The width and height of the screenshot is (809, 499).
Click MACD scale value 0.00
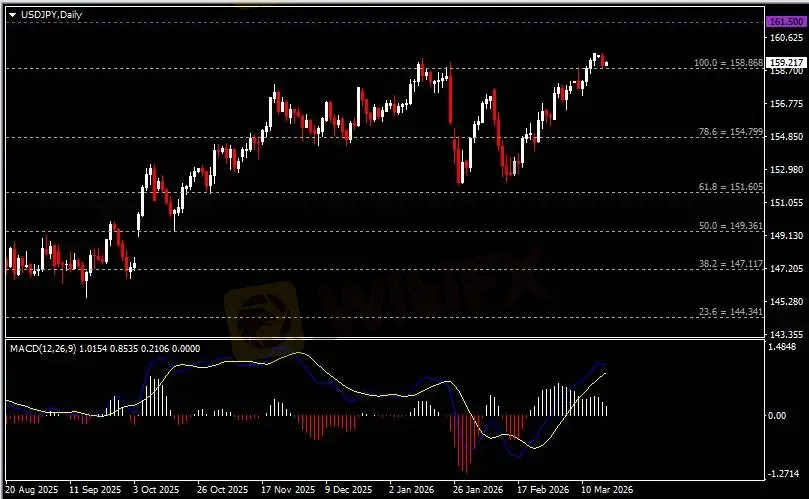777,415
